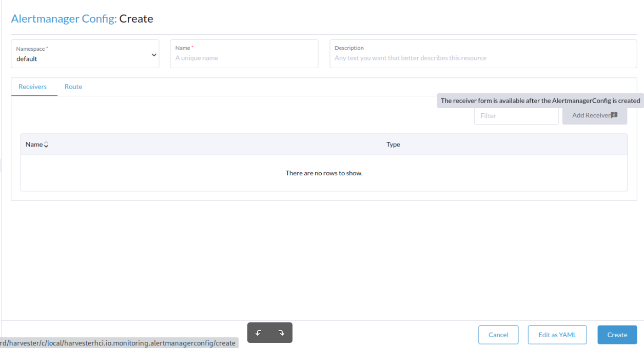644x348 pixels.
Task: Click the Add Receiver button
Action: [594, 115]
